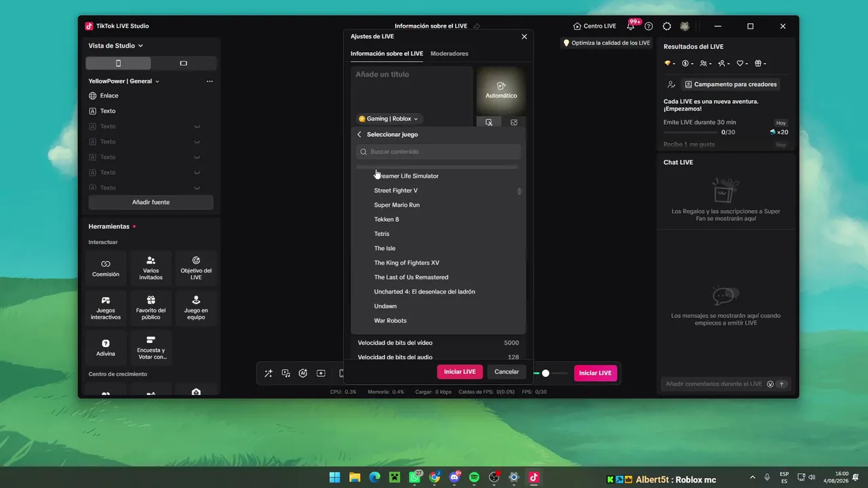Expand the YellowPower | General scene dropdown
Viewport: 868px width, 488px height.
point(124,81)
